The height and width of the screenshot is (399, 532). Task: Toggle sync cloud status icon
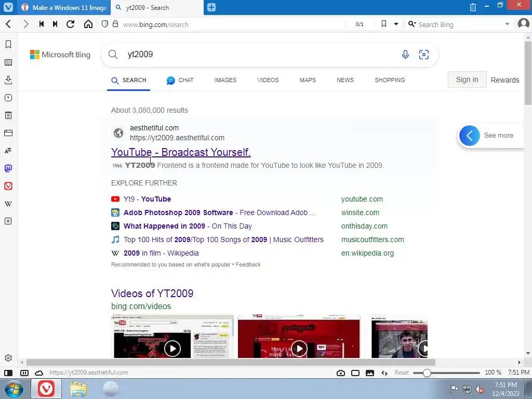click(x=39, y=373)
